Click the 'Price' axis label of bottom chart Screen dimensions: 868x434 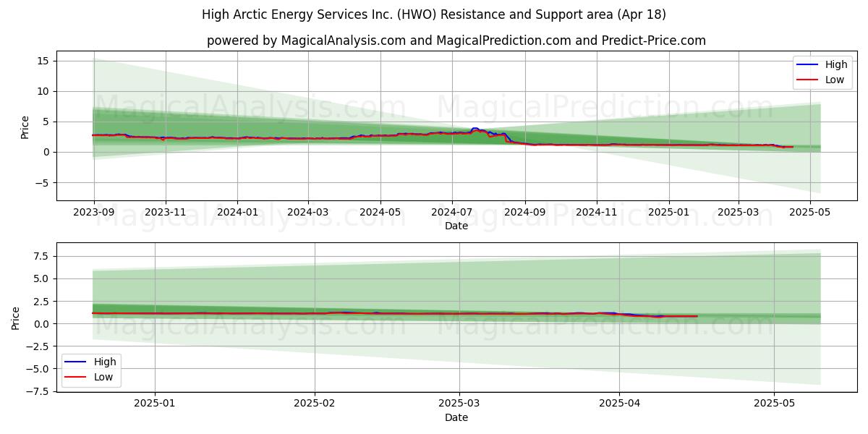click(x=15, y=318)
